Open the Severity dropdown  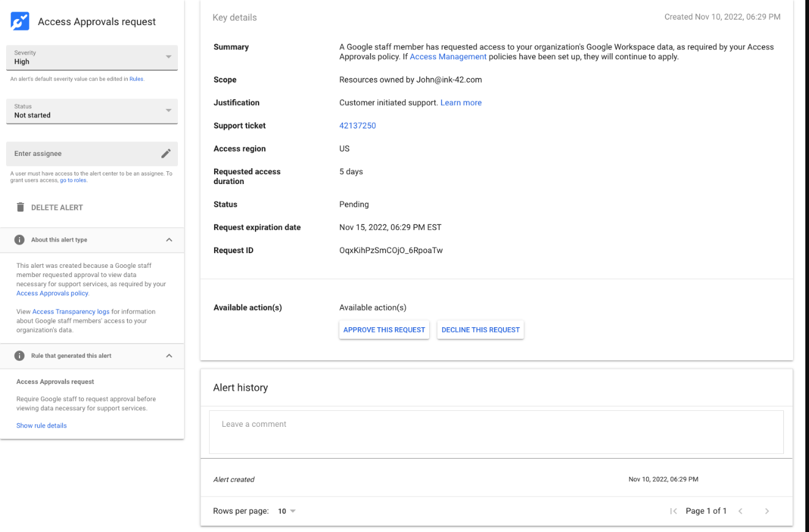click(x=168, y=57)
